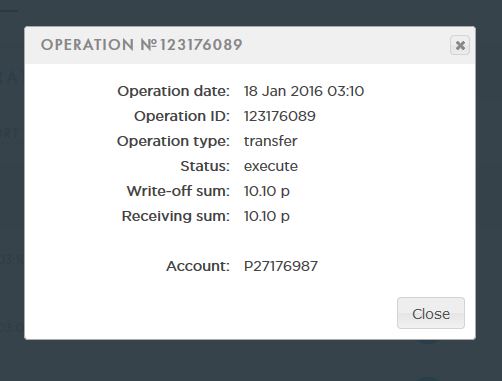This screenshot has width=502, height=381.
Task: Click the Receiving sum amount 10.10 p
Action: (x=266, y=216)
